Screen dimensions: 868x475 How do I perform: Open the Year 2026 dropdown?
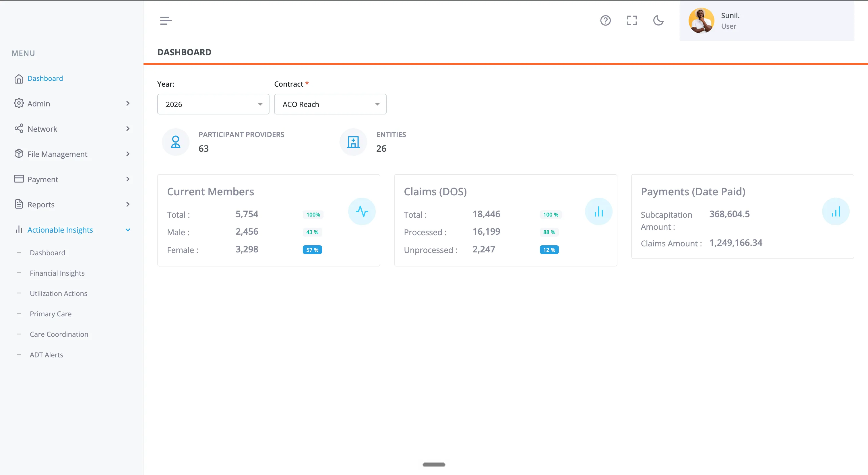pos(213,104)
